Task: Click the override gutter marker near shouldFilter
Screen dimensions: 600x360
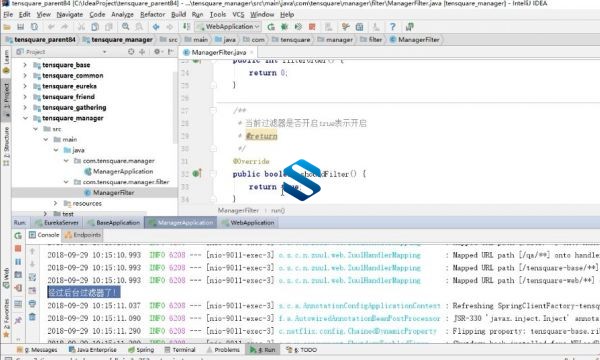Action: tap(197, 174)
